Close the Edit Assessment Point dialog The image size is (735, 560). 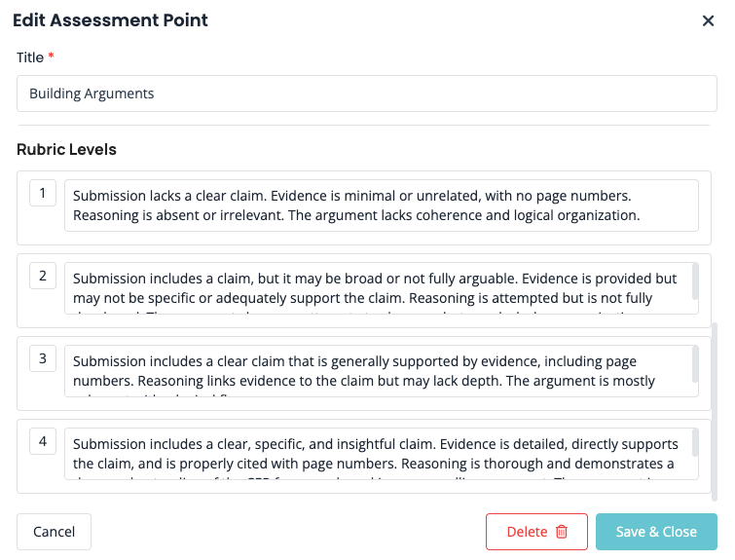coord(709,20)
